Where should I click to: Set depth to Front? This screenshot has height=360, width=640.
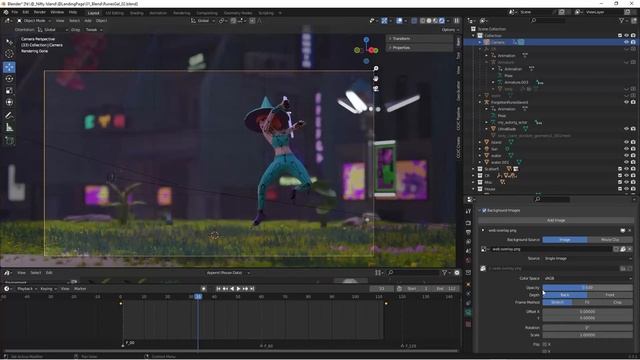coord(610,295)
